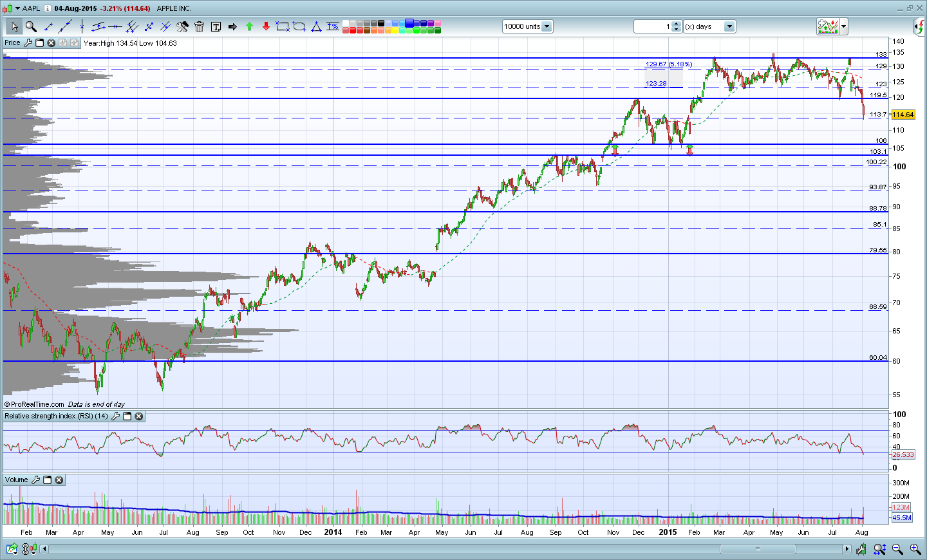Select the red down arrow drawing tool

(266, 26)
